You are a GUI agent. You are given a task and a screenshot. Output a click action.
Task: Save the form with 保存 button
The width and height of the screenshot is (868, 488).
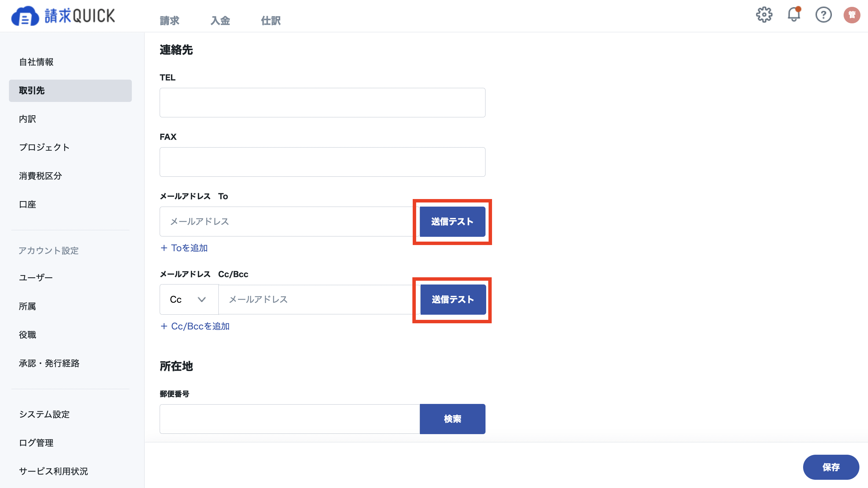(x=831, y=467)
